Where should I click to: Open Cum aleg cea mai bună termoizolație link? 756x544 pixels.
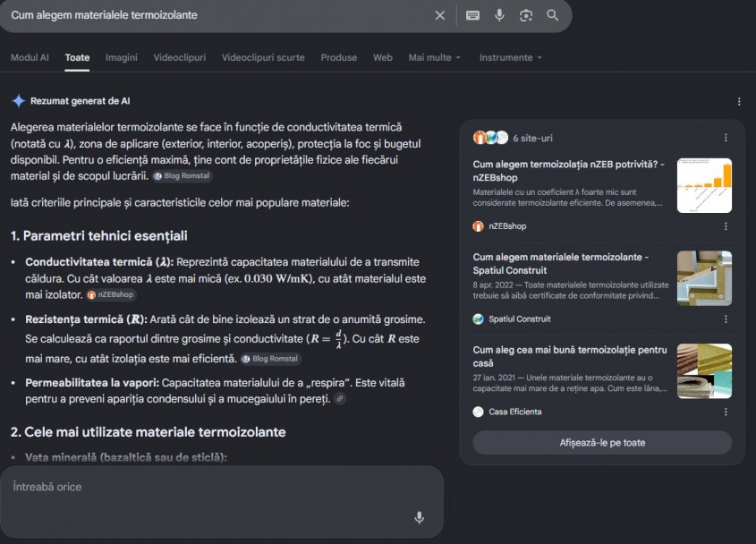click(x=570, y=356)
